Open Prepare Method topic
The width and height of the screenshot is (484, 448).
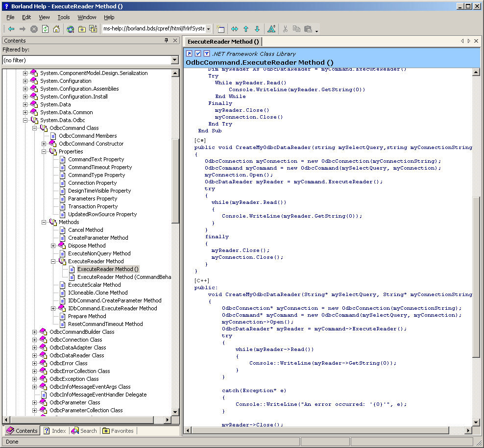tap(87, 316)
